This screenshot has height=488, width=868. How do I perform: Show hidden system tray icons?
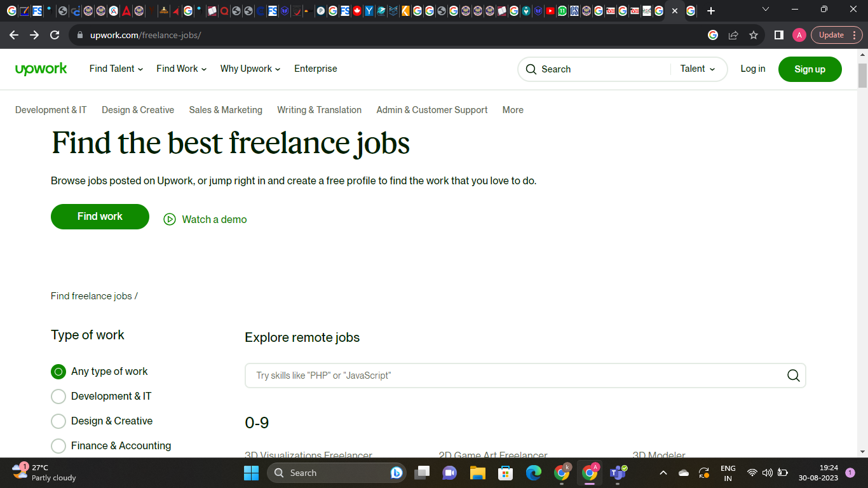(x=663, y=473)
